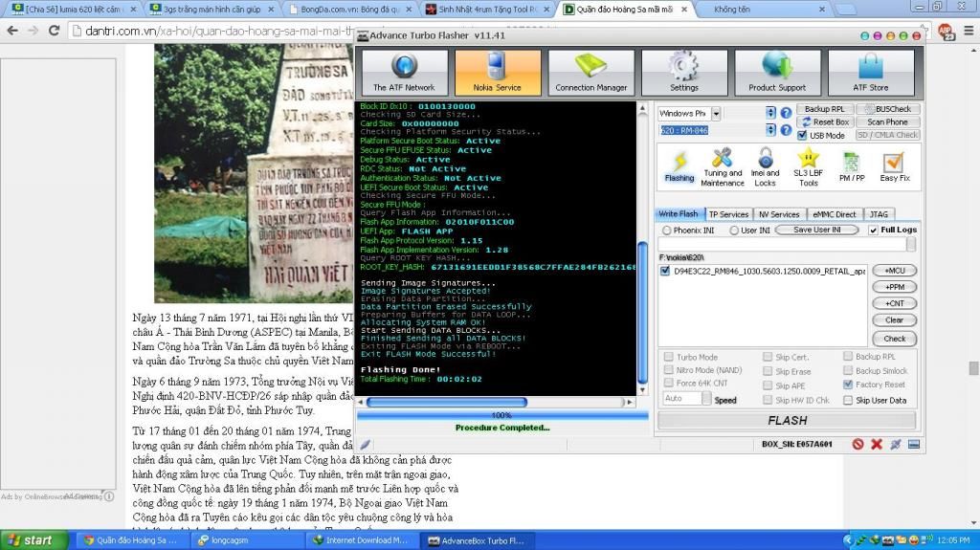Click the Check button
Viewport: 980px width, 550px height.
click(x=895, y=339)
